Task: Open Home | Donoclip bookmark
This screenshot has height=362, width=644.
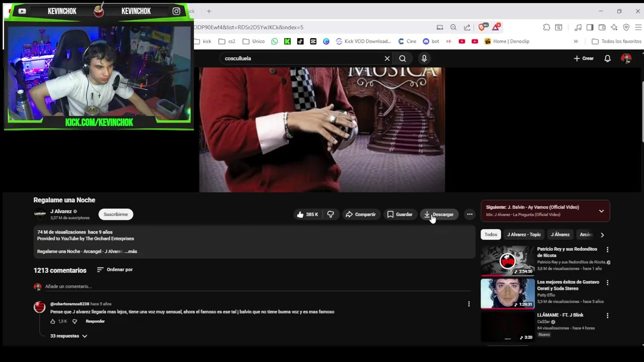Action: 507,41
